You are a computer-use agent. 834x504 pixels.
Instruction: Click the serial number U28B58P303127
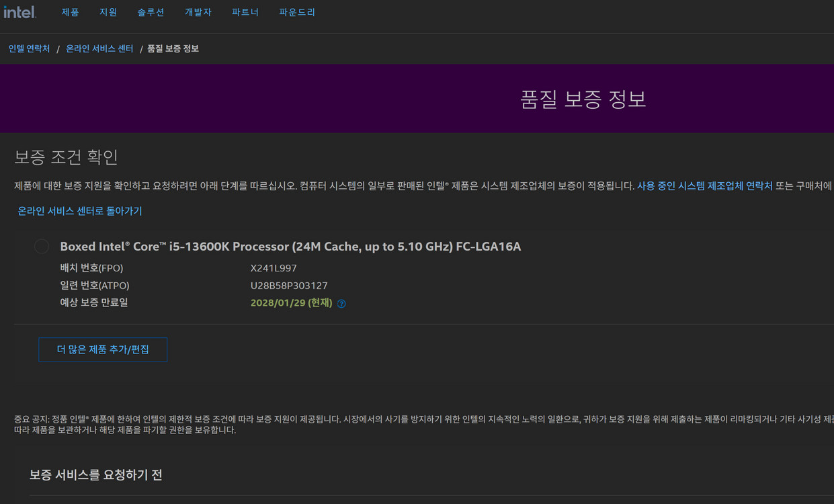pos(289,286)
